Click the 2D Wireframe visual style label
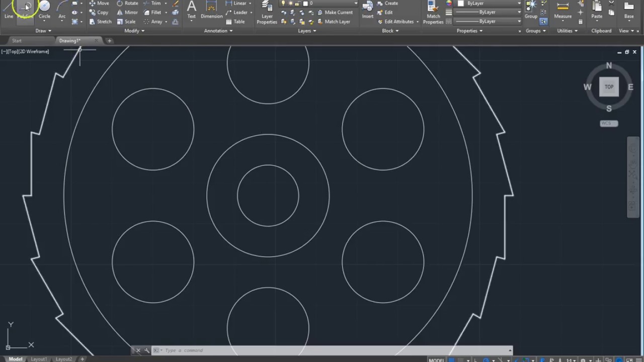 point(35,51)
